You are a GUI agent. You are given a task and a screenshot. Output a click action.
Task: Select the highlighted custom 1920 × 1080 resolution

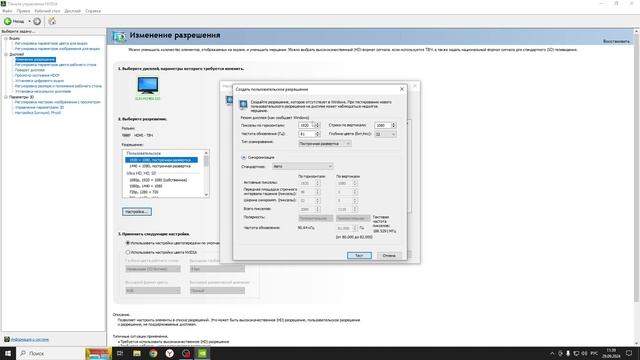pyautogui.click(x=161, y=160)
